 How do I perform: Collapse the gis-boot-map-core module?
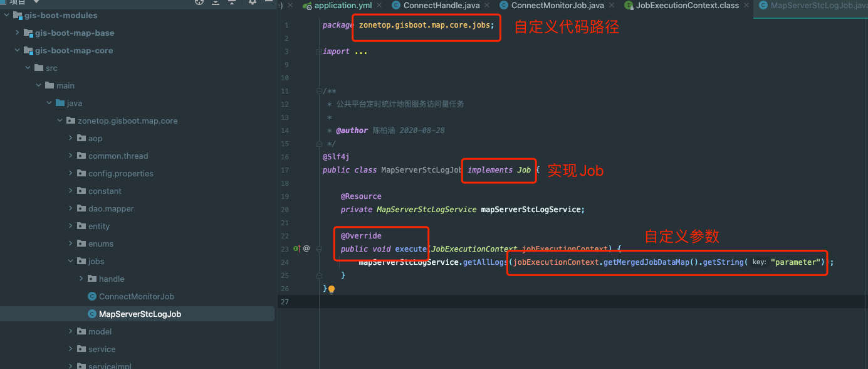click(x=16, y=50)
